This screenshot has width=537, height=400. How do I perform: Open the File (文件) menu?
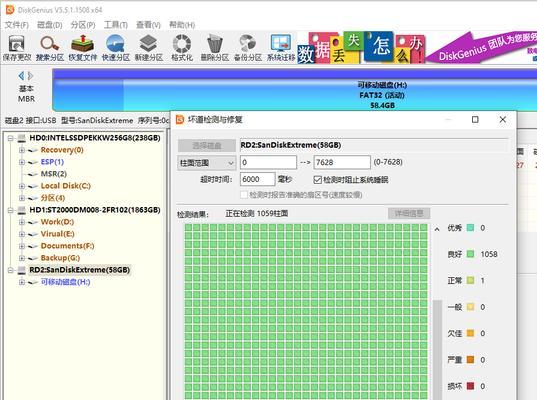[x=16, y=25]
